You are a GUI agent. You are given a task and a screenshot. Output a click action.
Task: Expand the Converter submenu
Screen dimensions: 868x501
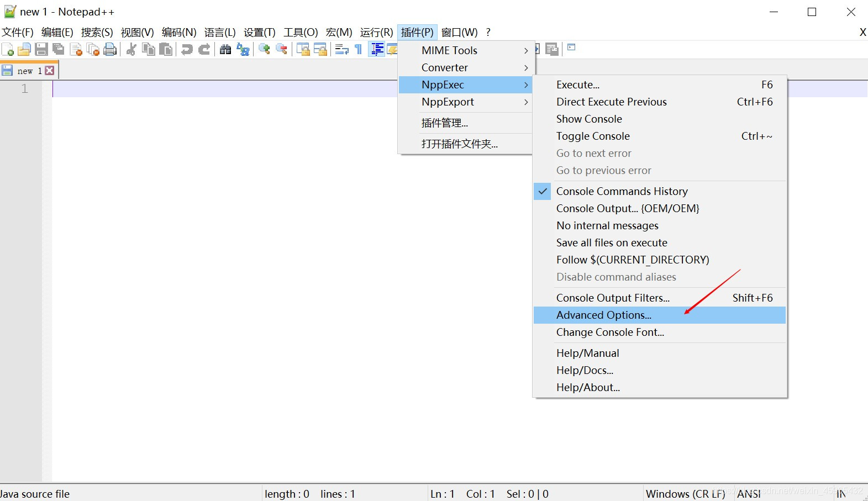[465, 67]
